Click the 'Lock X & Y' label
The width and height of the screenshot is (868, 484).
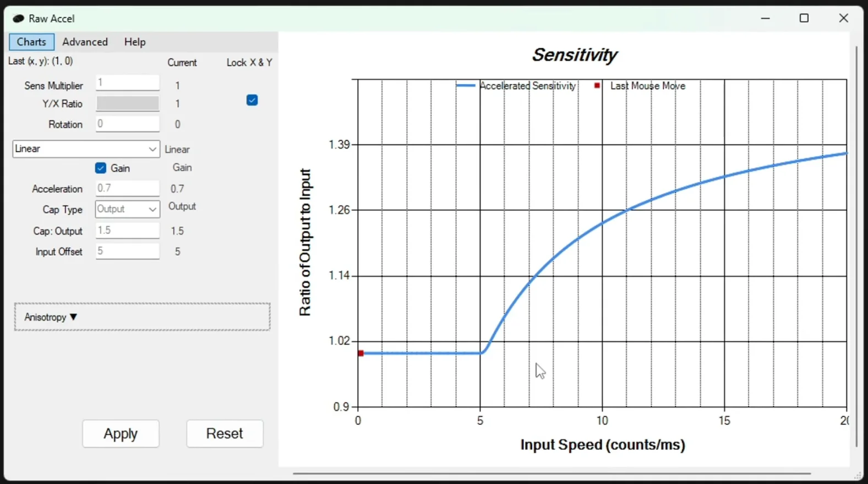point(249,63)
